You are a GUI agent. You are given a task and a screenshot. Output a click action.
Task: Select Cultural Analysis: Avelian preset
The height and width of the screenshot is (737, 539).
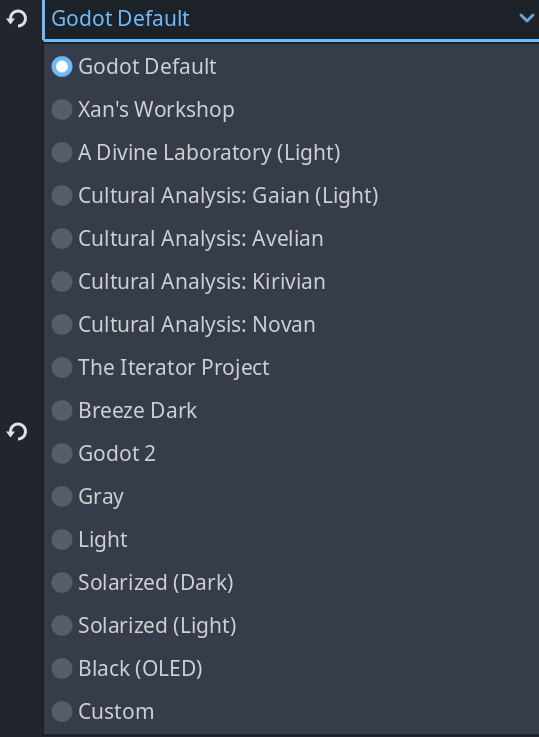tap(291, 238)
